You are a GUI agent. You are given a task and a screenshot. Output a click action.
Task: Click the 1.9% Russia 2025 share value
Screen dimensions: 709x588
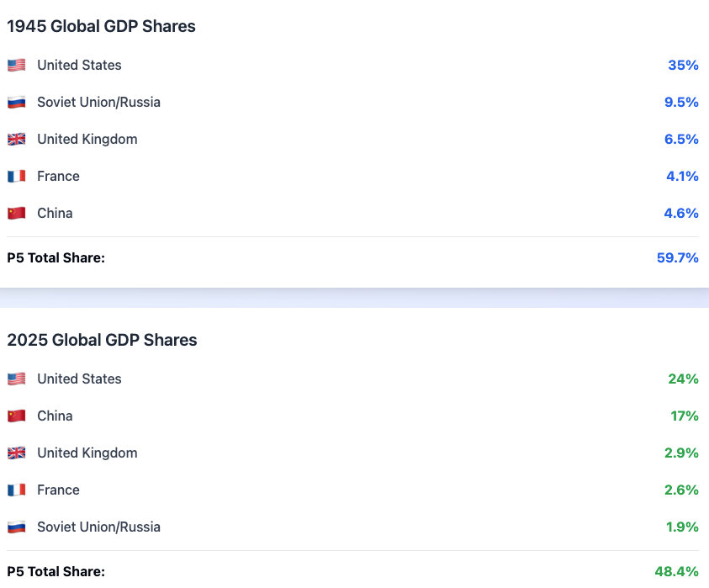(681, 527)
